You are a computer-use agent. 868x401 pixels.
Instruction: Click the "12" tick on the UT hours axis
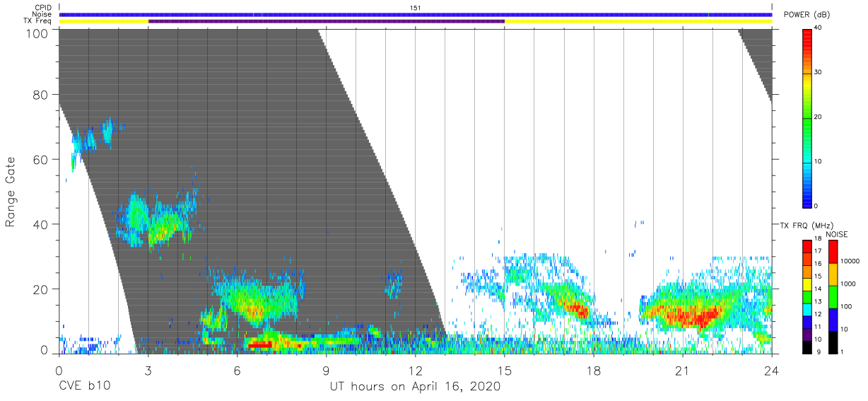coord(415,371)
